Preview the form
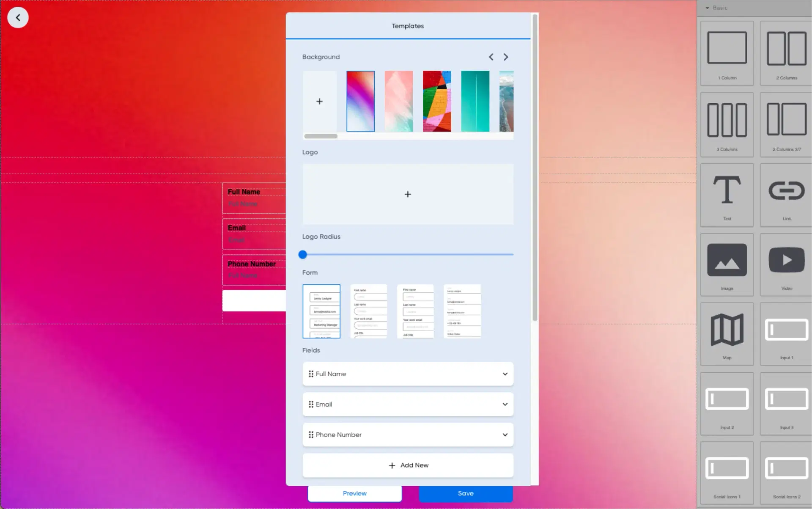 coord(354,493)
